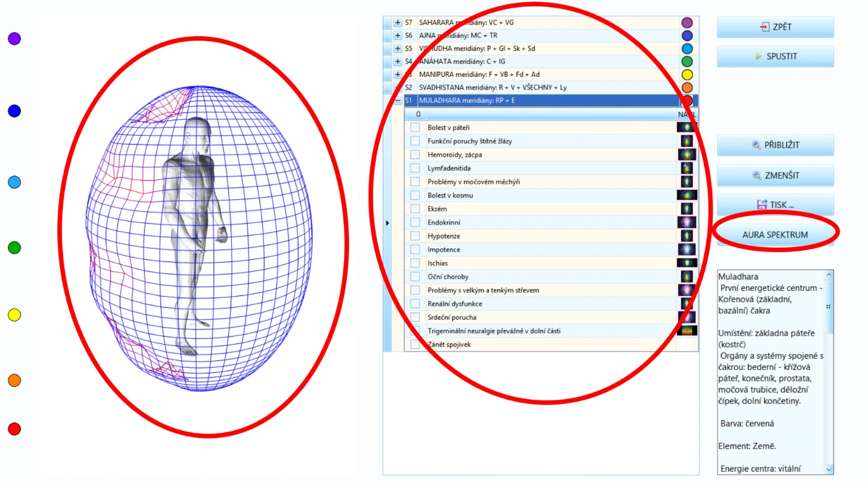
Task: Open aura thumbnail for 'Hemoroidy, zácpa'
Action: pyautogui.click(x=686, y=155)
